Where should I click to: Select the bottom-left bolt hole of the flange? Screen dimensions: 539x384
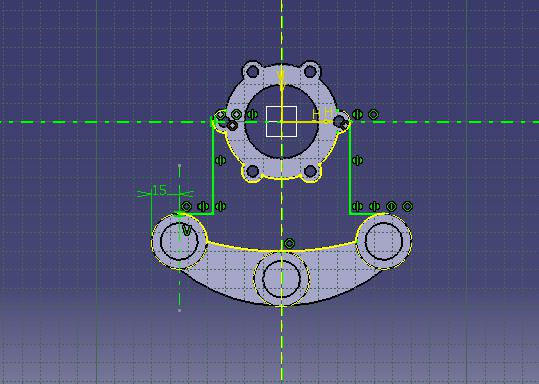[x=253, y=171]
